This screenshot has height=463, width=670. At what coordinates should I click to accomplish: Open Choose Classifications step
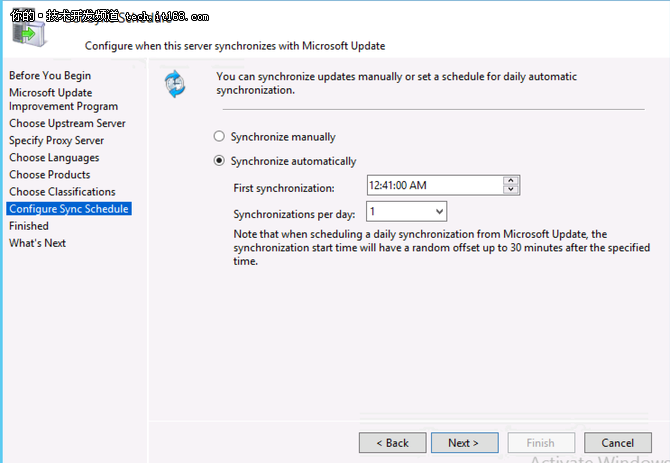[62, 192]
